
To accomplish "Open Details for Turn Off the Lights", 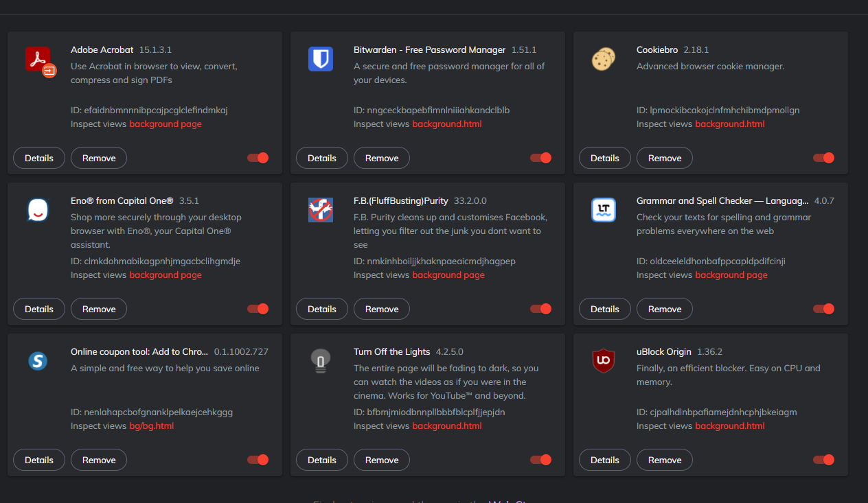I will pyautogui.click(x=322, y=460).
